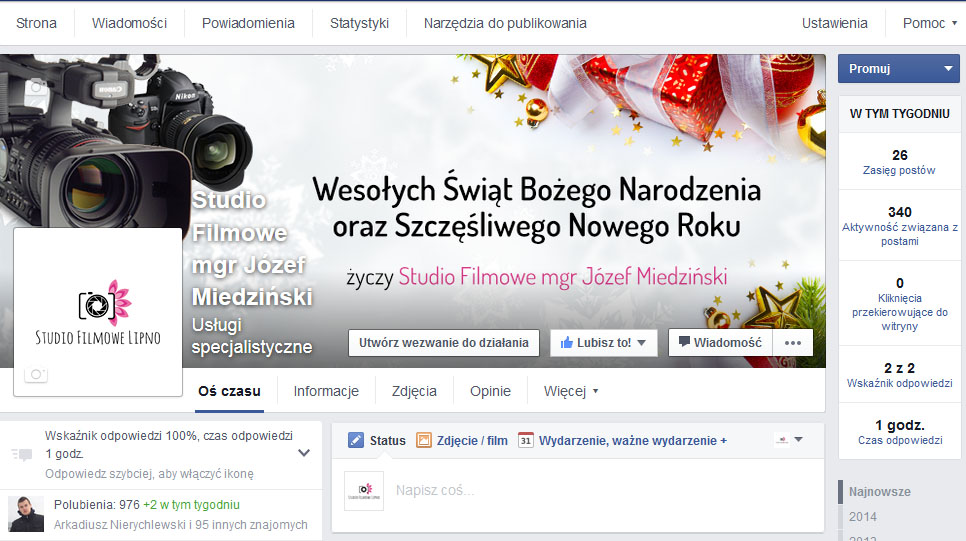Click the Wiadomość button
Screen dimensions: 966x541
720,343
